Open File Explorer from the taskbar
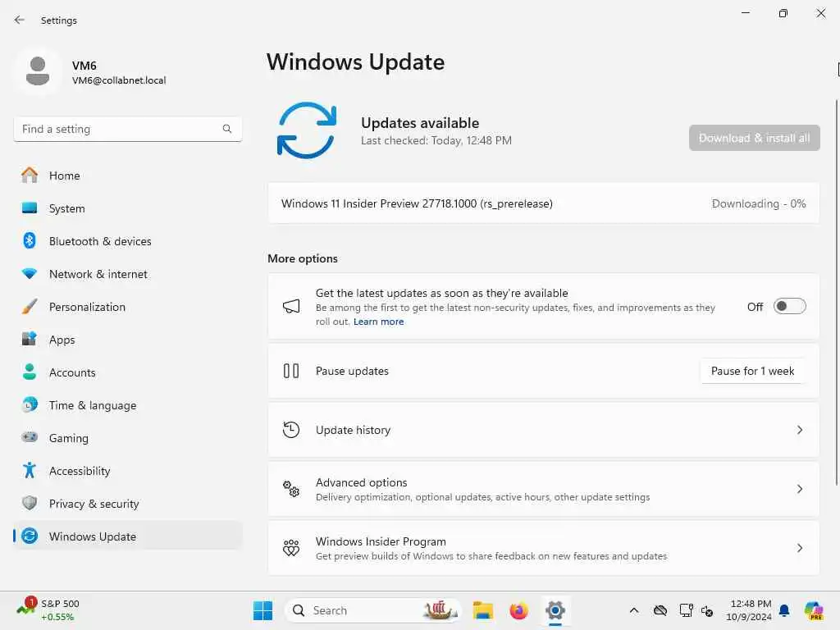The width and height of the screenshot is (840, 630). pos(482,610)
